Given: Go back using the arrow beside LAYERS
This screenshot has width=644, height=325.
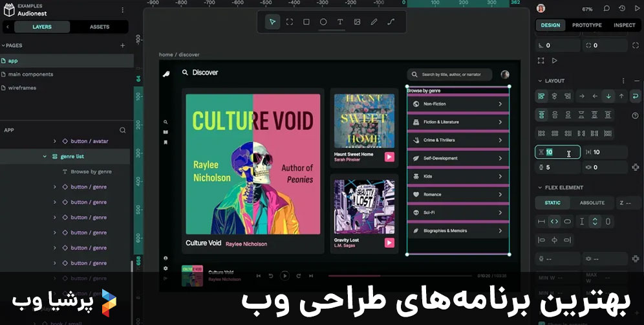Looking at the screenshot, I should [x=7, y=27].
